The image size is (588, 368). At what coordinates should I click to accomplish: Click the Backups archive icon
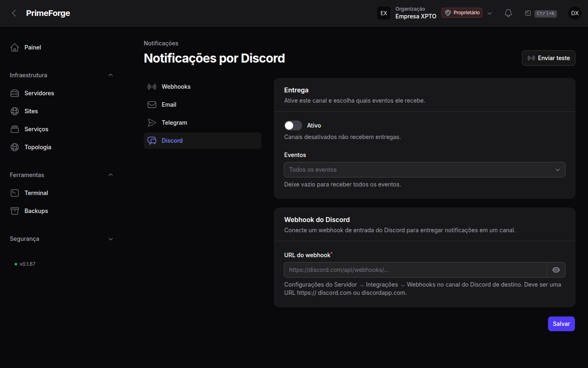coord(15,211)
